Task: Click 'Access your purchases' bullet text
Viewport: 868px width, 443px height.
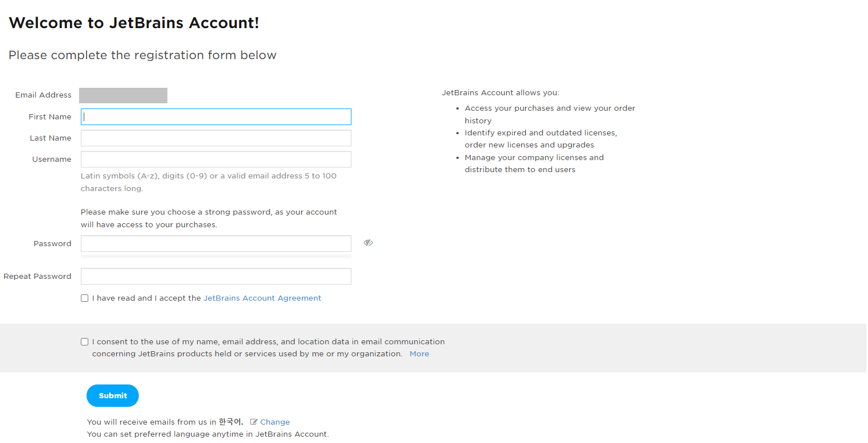Action: pyautogui.click(x=550, y=114)
